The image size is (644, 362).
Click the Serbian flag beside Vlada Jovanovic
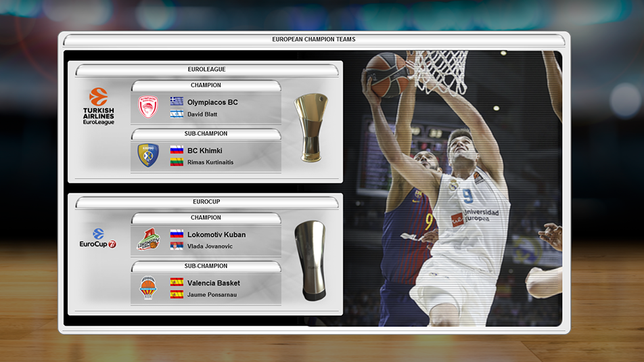click(x=177, y=246)
